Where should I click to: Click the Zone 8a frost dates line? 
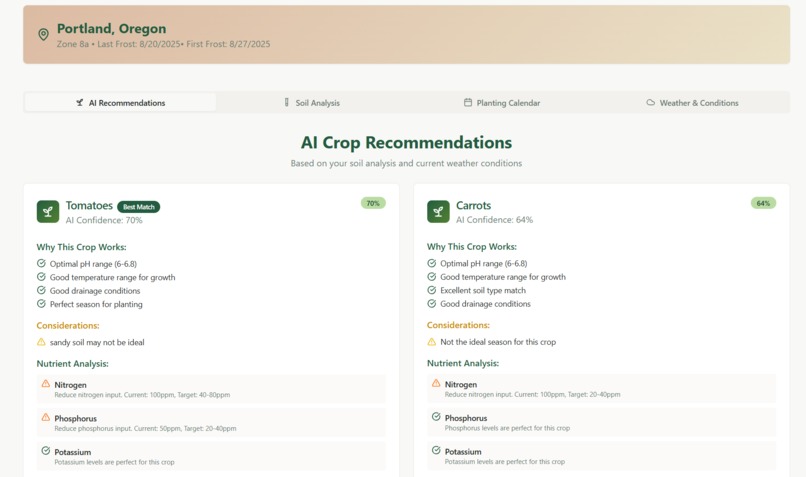[x=163, y=44]
